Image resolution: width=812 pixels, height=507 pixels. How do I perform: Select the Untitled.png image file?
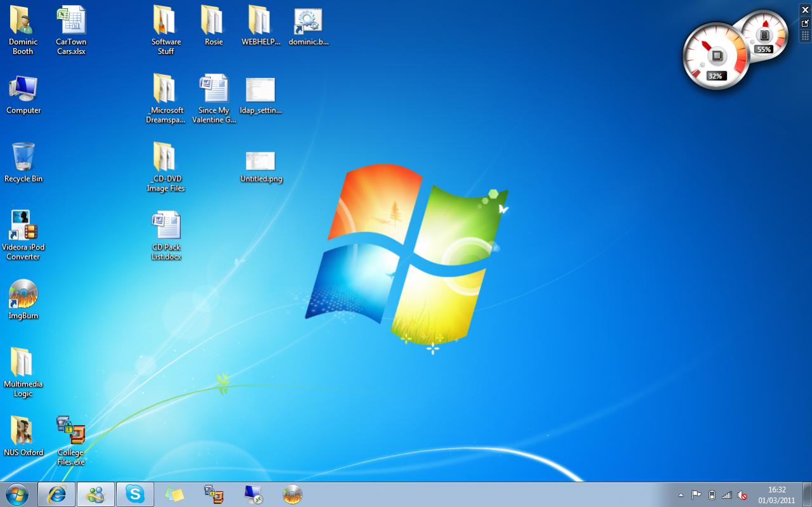[x=261, y=166]
